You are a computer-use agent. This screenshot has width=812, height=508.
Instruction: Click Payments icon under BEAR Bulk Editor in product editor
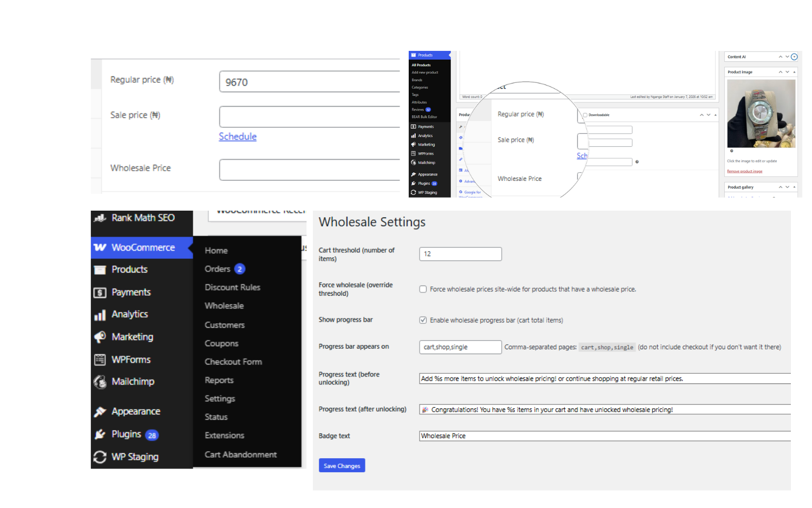pos(414,127)
